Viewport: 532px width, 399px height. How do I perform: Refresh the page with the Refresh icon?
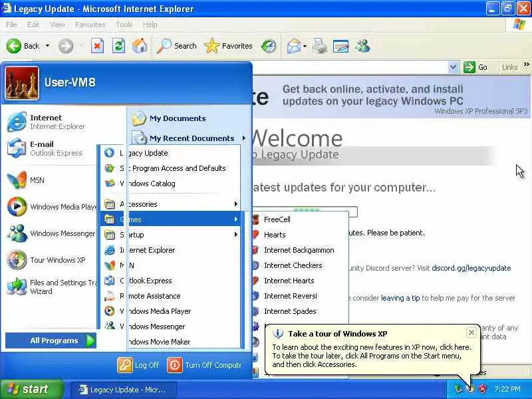[118, 46]
